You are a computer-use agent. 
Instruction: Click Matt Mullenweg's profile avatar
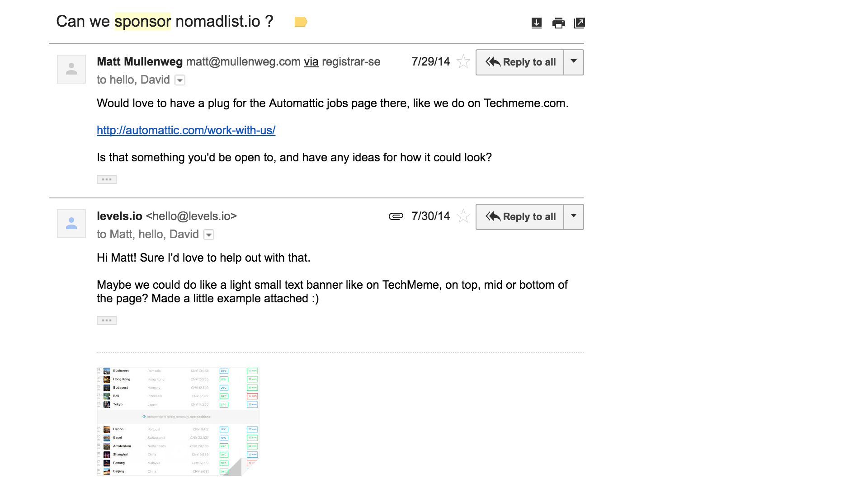71,69
